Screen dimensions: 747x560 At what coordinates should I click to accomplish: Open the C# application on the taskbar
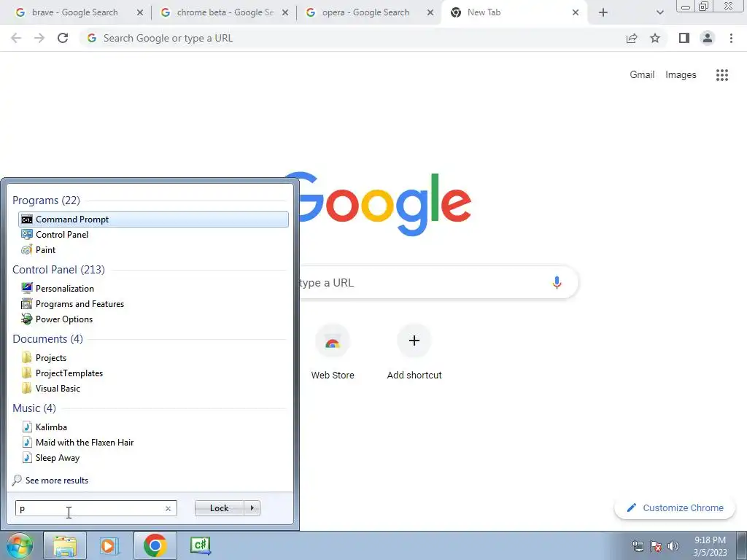(x=200, y=545)
